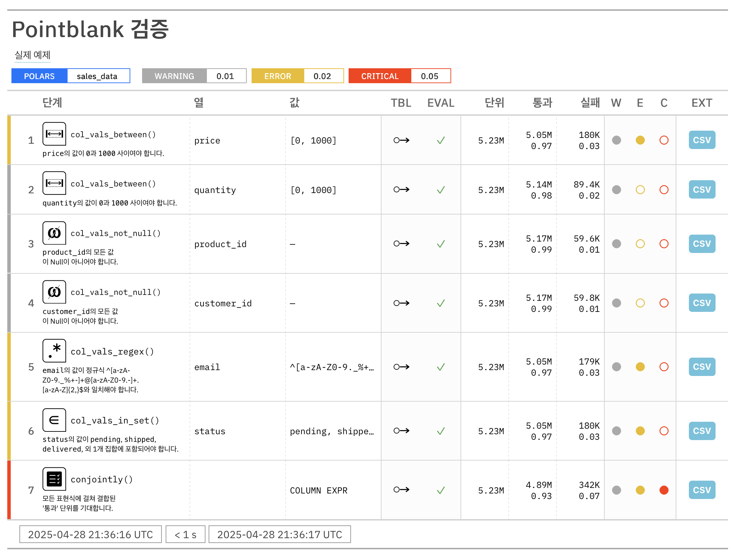
Task: Click empty yellow error circle in quantity row
Action: 640,190
